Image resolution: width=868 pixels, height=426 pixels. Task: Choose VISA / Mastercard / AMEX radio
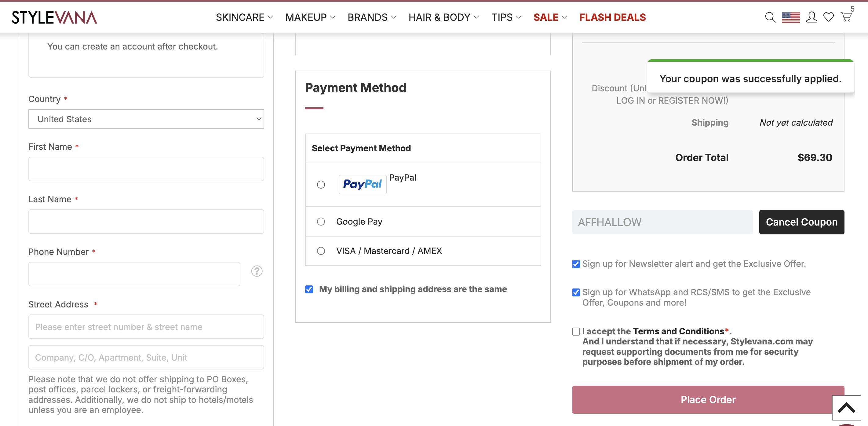tap(321, 251)
